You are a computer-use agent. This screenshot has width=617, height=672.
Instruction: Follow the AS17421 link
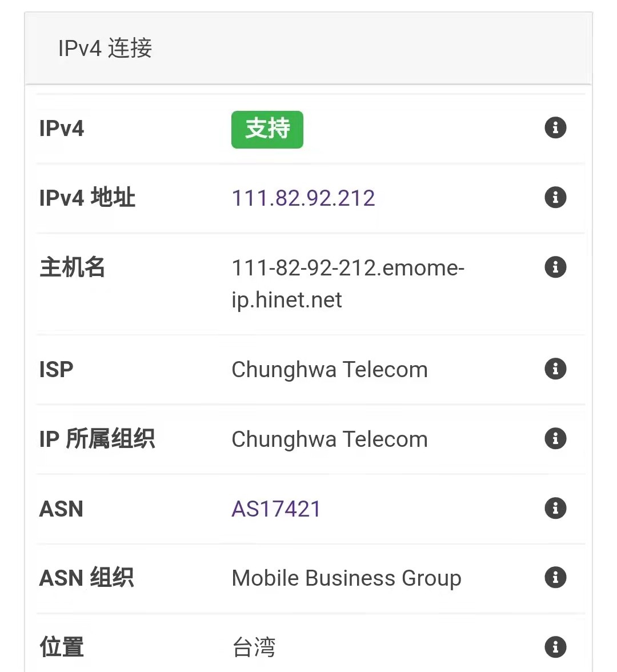(x=276, y=509)
